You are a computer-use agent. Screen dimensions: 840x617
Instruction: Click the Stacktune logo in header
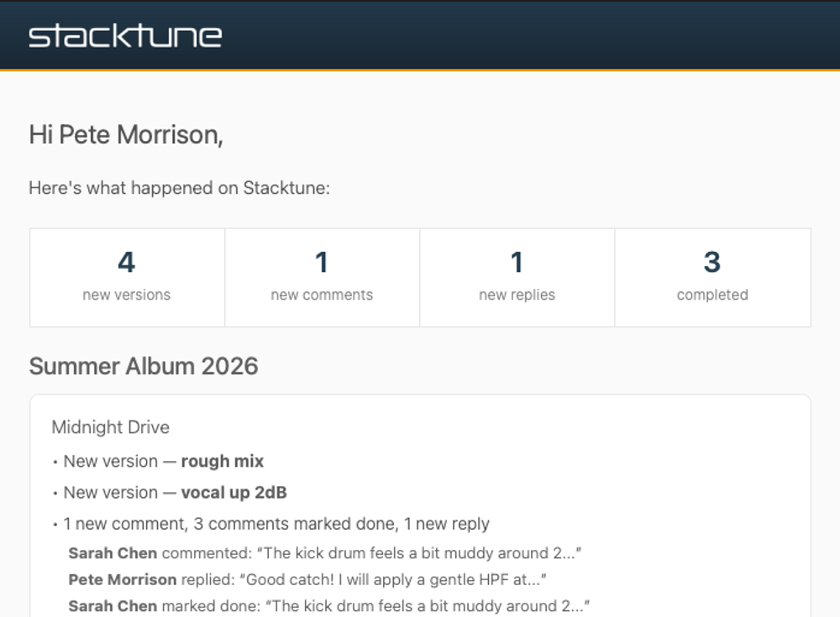tap(125, 35)
